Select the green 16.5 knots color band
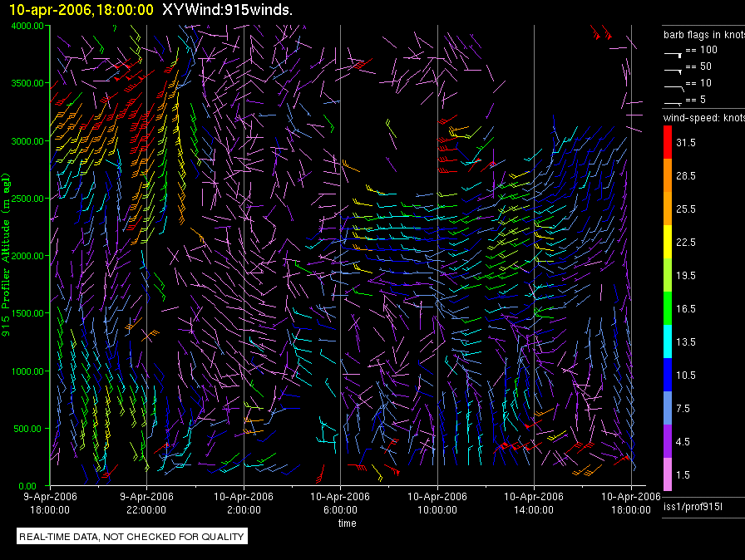This screenshot has width=745, height=560. click(668, 308)
